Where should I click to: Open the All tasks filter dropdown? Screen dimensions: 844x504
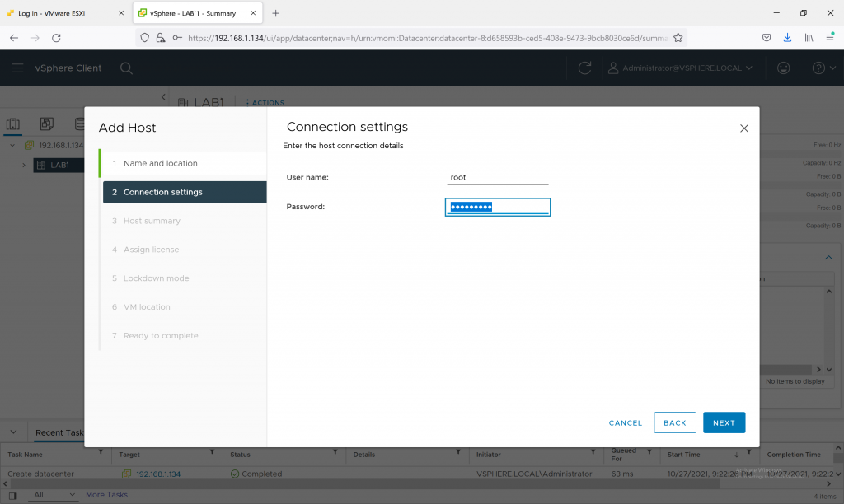(x=54, y=494)
